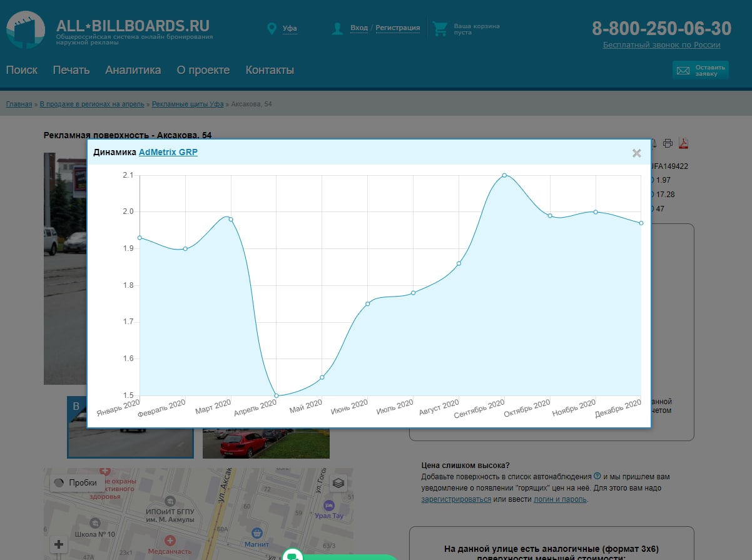Click the Регистрация link
Image resolution: width=752 pixels, height=560 pixels.
[x=398, y=28]
